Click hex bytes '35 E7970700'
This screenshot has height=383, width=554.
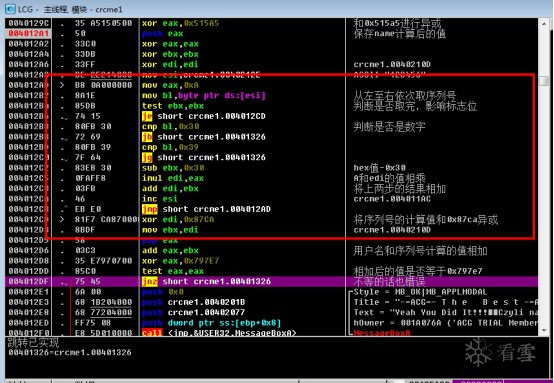(104, 261)
